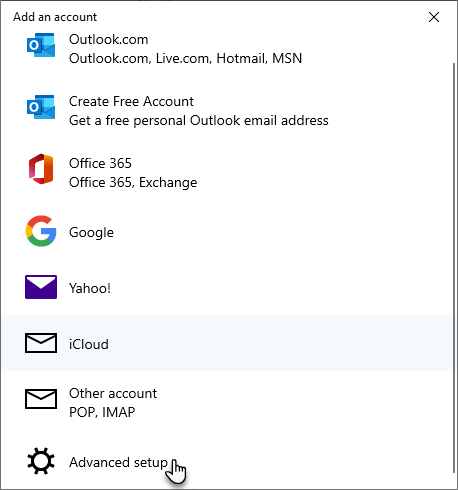
Task: Click the Advanced setup gear icon
Action: click(x=41, y=461)
